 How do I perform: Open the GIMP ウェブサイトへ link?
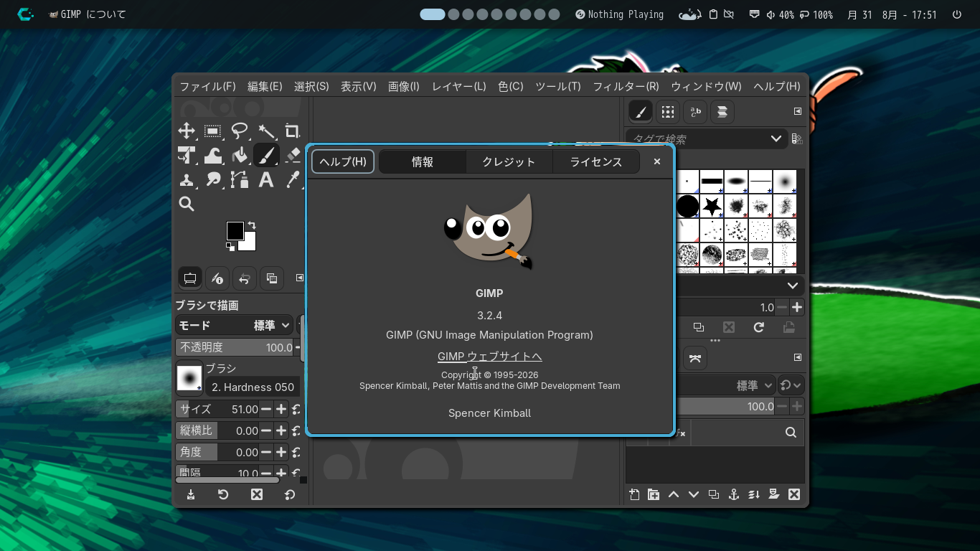489,357
